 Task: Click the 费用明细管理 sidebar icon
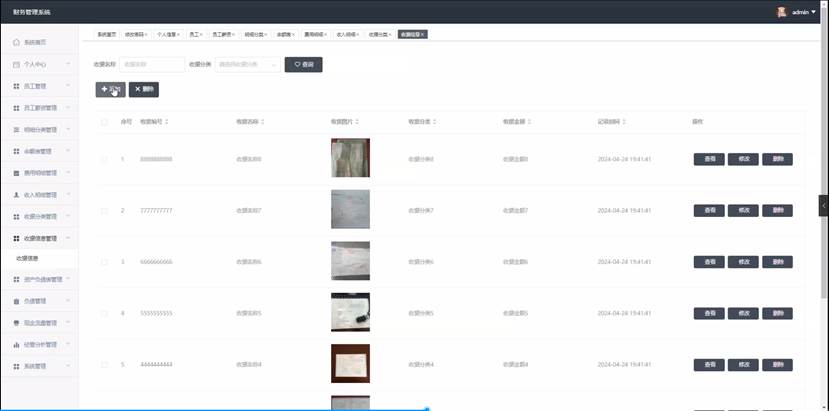16,173
